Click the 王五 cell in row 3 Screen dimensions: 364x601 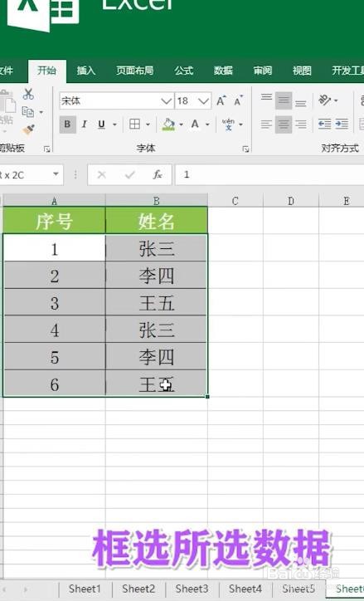[x=157, y=302]
